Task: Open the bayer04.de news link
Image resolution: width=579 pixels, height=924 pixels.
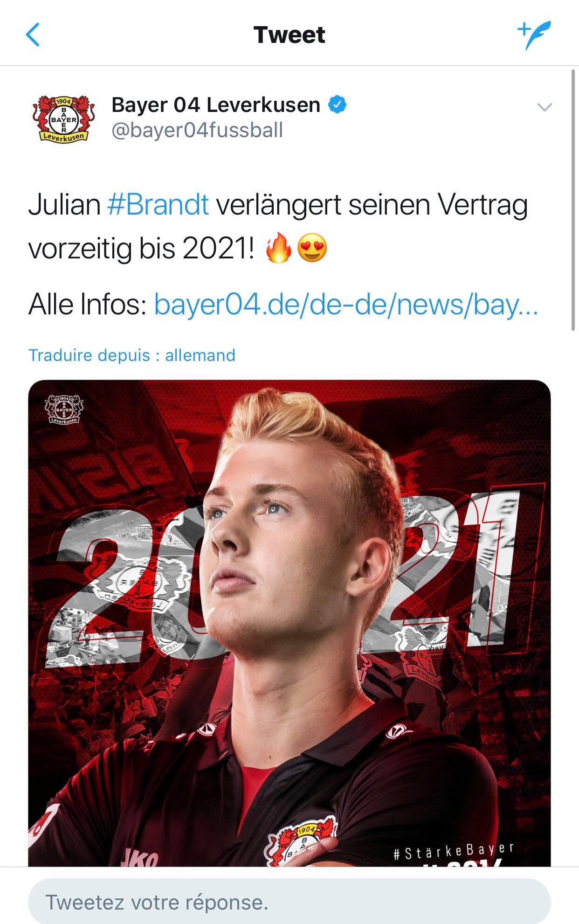Action: click(x=346, y=305)
